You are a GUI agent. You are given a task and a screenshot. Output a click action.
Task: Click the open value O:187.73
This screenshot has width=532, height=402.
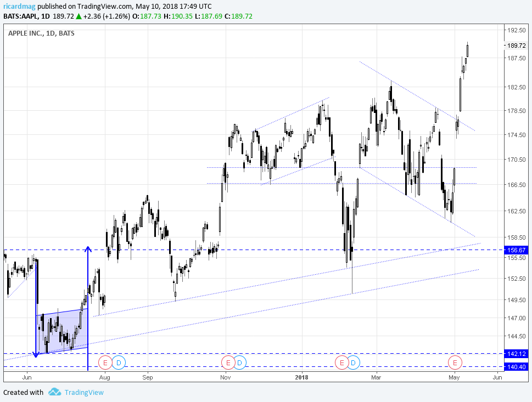click(147, 16)
